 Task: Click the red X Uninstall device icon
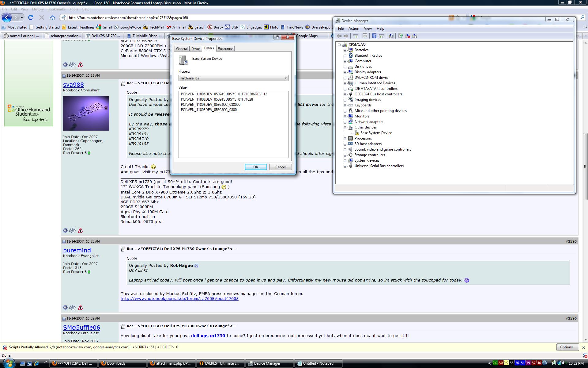coord(408,36)
